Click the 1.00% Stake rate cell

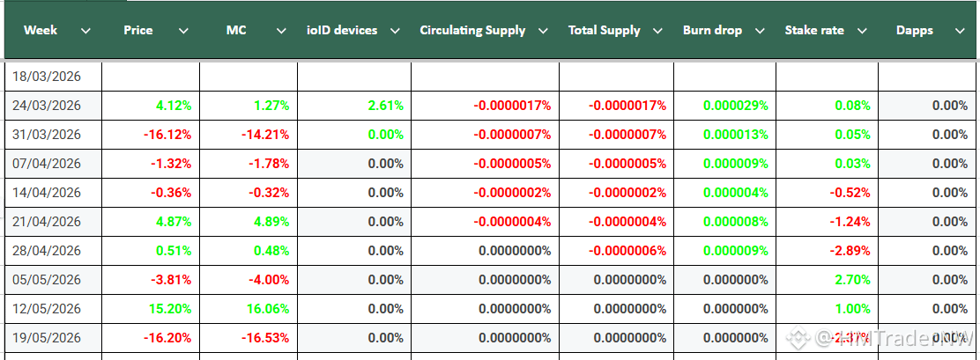click(x=827, y=309)
